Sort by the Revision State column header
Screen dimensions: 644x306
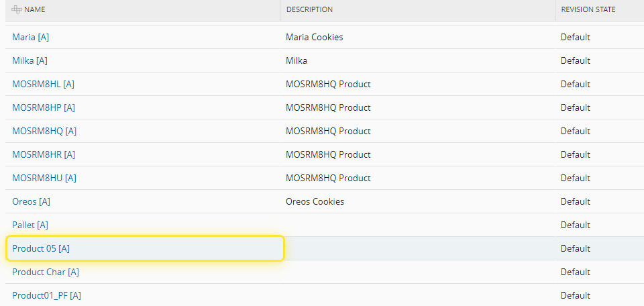pos(588,9)
